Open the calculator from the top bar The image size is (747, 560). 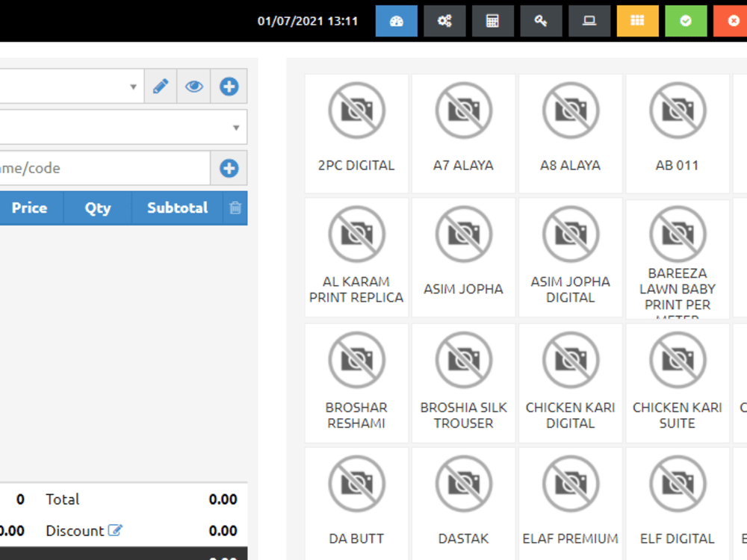tap(492, 21)
